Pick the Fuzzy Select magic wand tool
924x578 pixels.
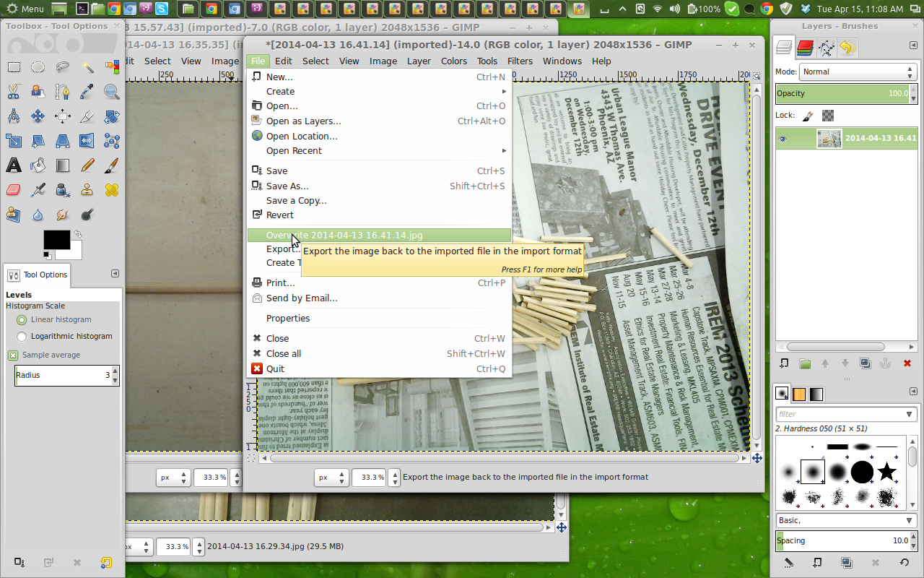[87, 67]
